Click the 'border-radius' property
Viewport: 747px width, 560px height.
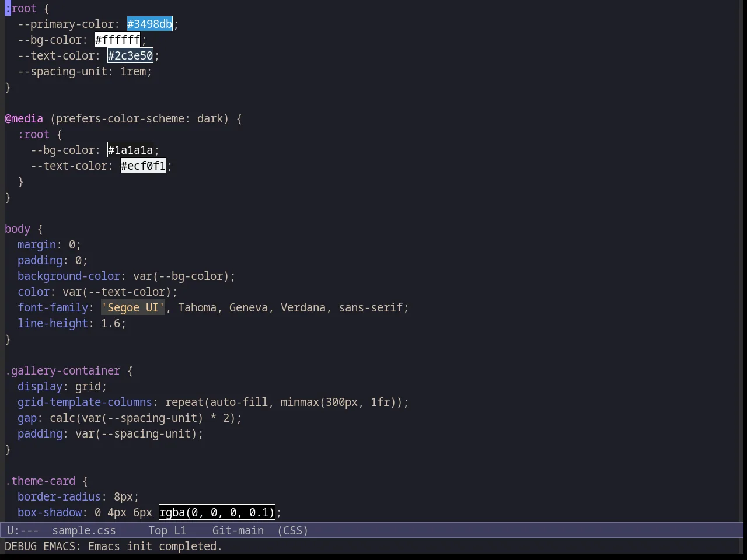point(59,496)
